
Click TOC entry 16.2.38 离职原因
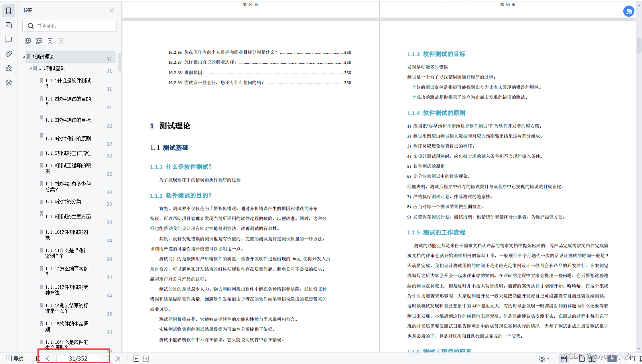pyautogui.click(x=260, y=73)
